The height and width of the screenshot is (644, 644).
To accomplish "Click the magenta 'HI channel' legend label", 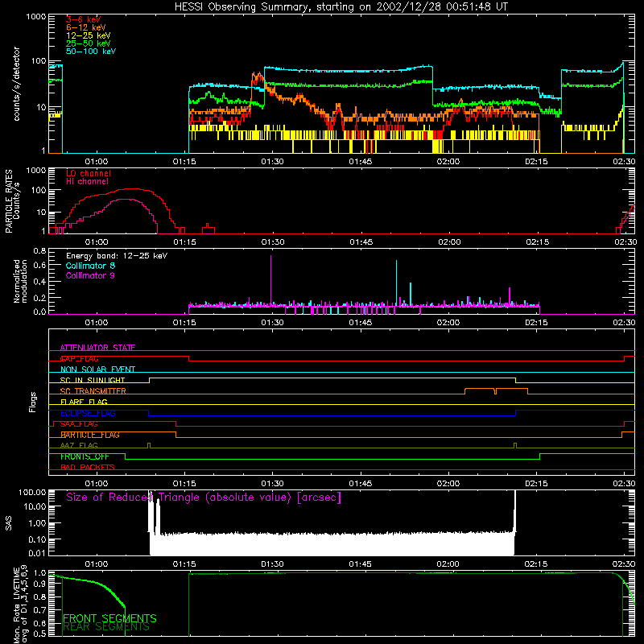I will (x=87, y=182).
